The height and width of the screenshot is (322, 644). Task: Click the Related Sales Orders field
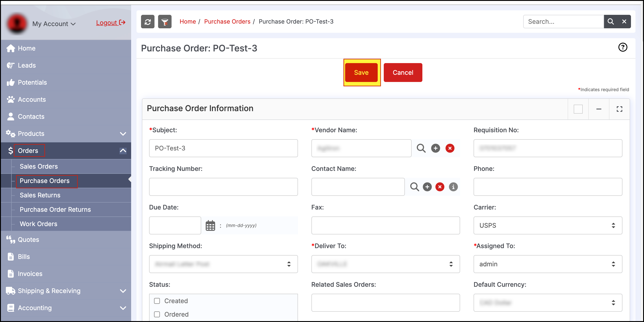(386, 303)
